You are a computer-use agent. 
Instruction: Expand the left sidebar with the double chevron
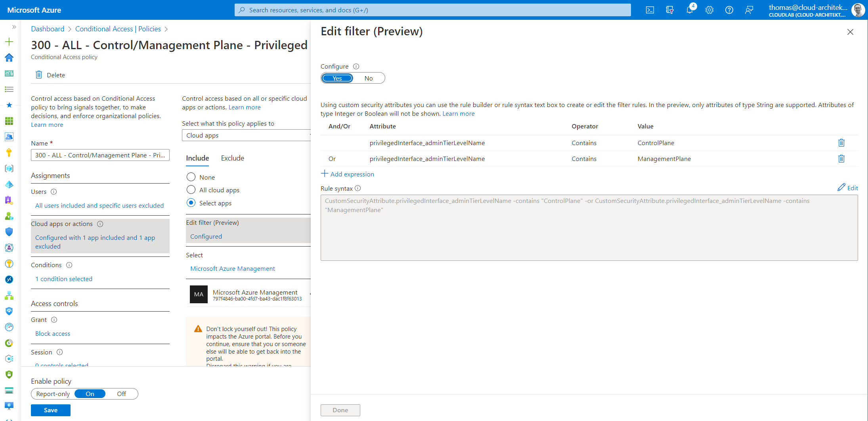click(14, 27)
